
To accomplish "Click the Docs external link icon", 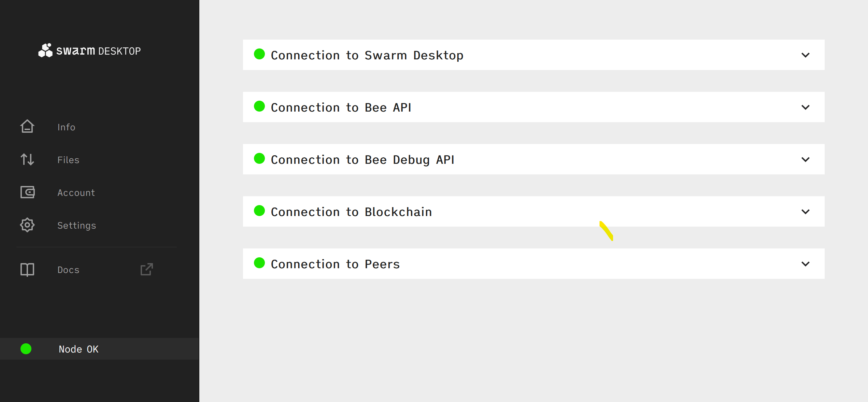I will (x=147, y=269).
